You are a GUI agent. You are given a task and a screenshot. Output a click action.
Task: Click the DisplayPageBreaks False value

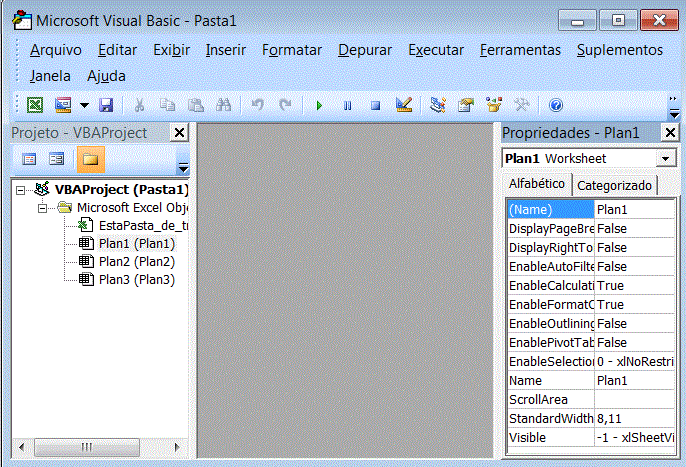635,228
